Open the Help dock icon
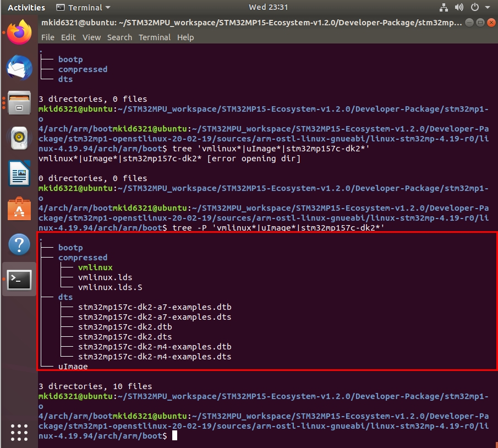Viewport: 498px width, 448px height. (x=19, y=245)
